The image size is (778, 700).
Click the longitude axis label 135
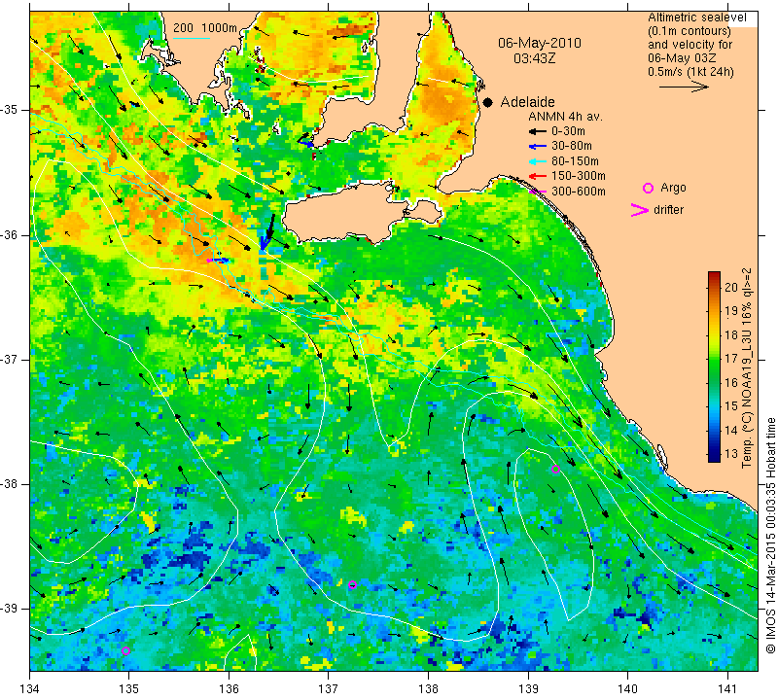pos(129,689)
